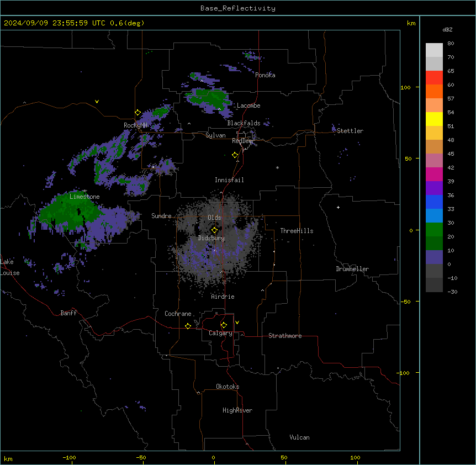Screen dimensions: 476x465
Task: Select the yellow diamond marker south of RedDeer
Action: (x=235, y=155)
